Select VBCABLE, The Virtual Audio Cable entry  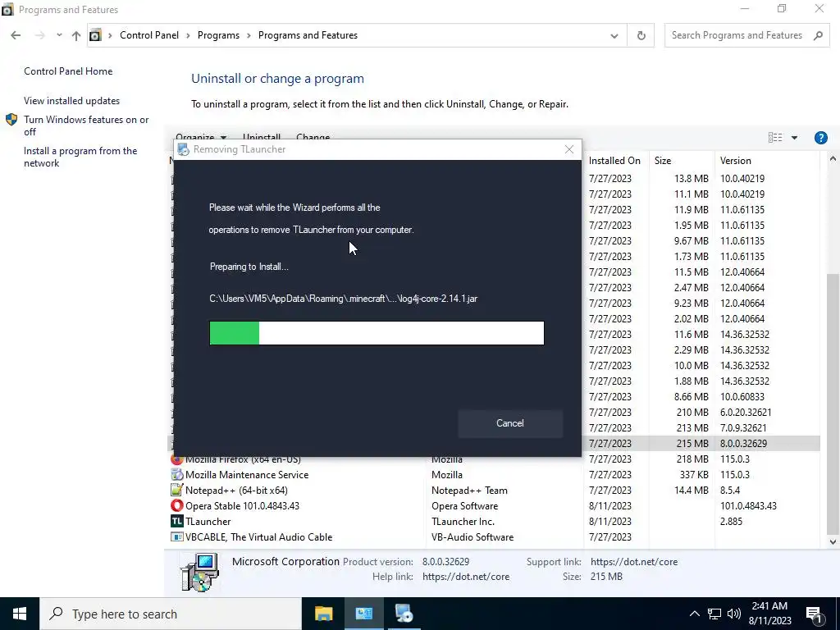pyautogui.click(x=258, y=536)
